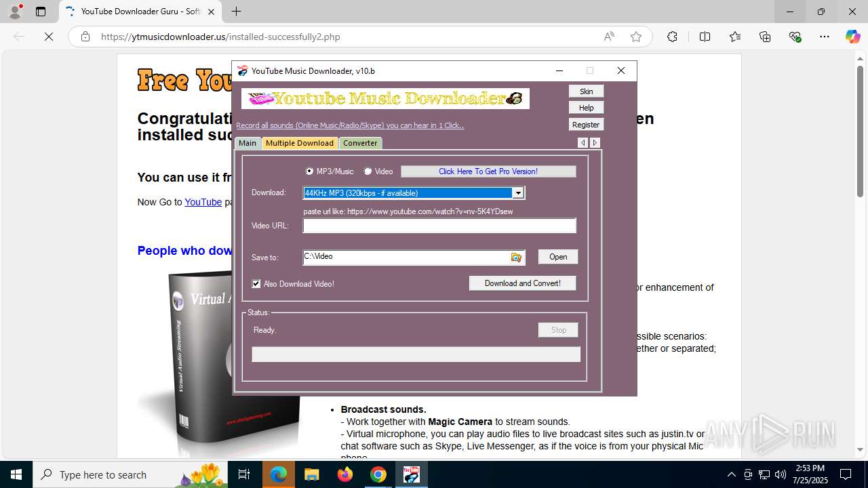Open Edge Settings and more menu
Viewport: 868px width, 488px height.
click(825, 37)
